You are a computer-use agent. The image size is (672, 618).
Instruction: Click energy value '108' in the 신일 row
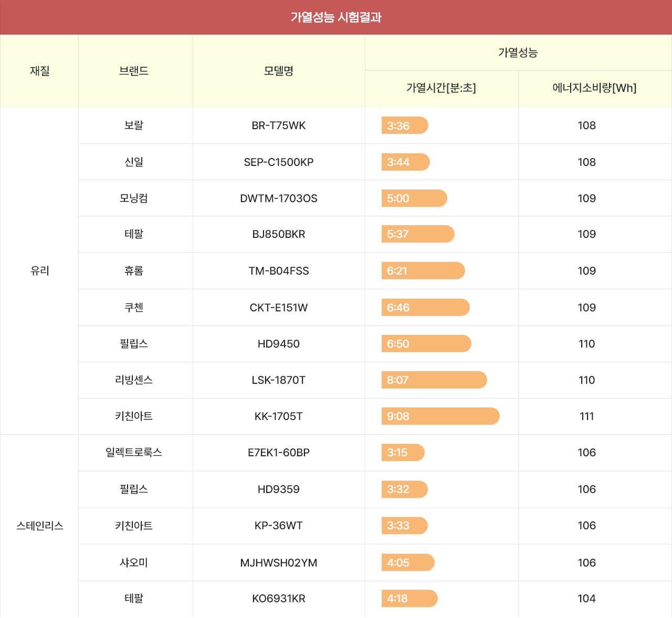(x=587, y=162)
